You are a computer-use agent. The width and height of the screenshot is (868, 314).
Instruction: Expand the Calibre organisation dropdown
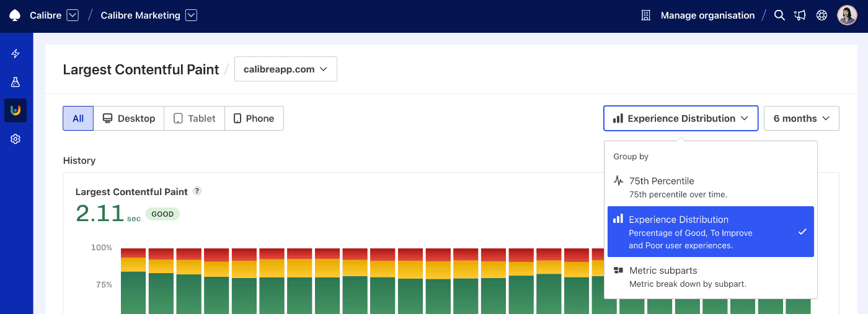coord(73,15)
